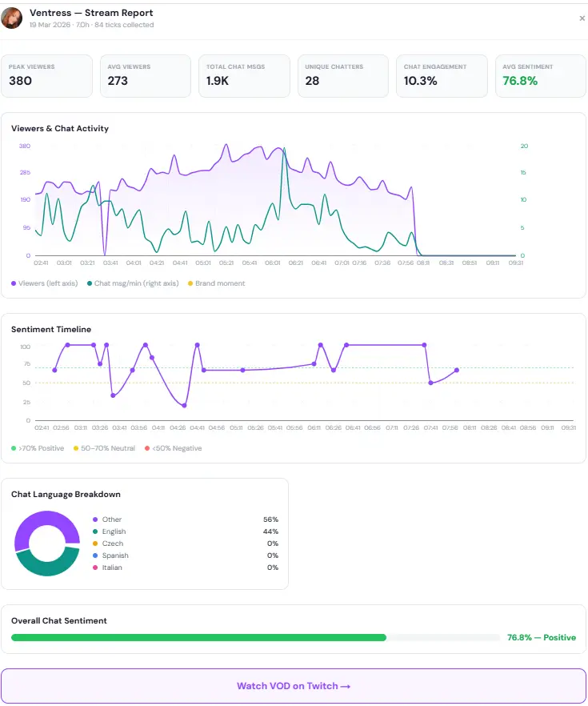Screen dimensions: 588x706
Task: Click the Peak Viewers 380 card
Action: (x=46, y=75)
